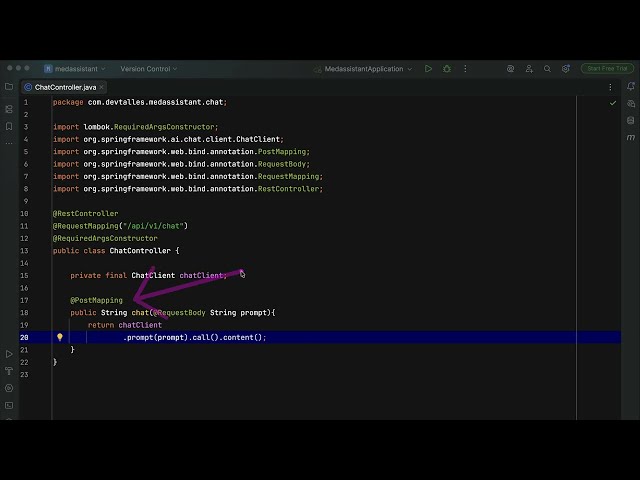Screen dimensions: 640x480
Task: Click the closing brace on line 22
Action: (x=55, y=362)
